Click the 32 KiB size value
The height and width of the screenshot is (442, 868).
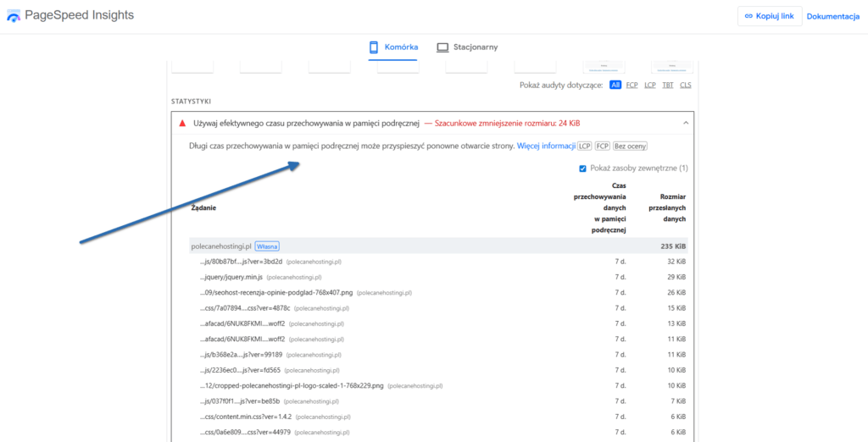click(x=676, y=262)
